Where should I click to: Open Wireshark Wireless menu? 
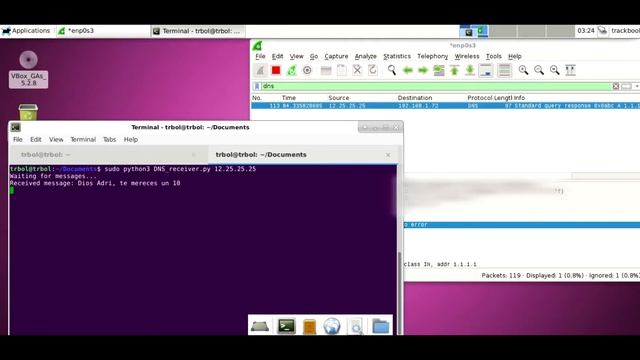click(467, 56)
